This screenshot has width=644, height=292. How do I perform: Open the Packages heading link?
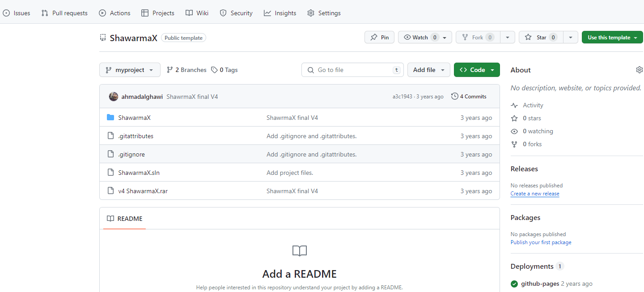coord(525,218)
